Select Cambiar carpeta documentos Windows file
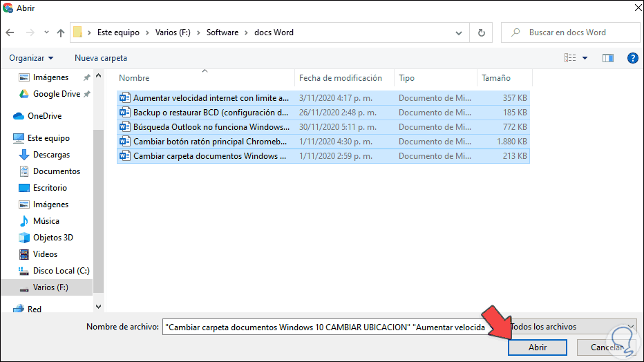Image resolution: width=644 pixels, height=362 pixels. (x=323, y=156)
